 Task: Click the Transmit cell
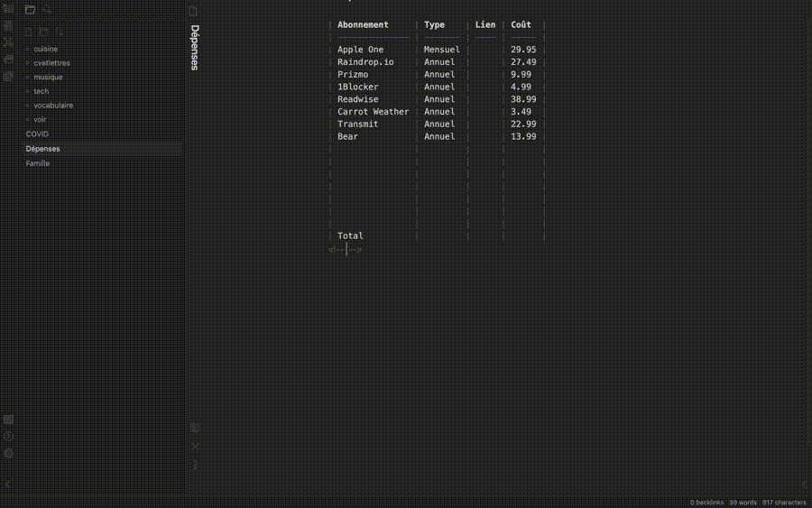[x=358, y=125]
